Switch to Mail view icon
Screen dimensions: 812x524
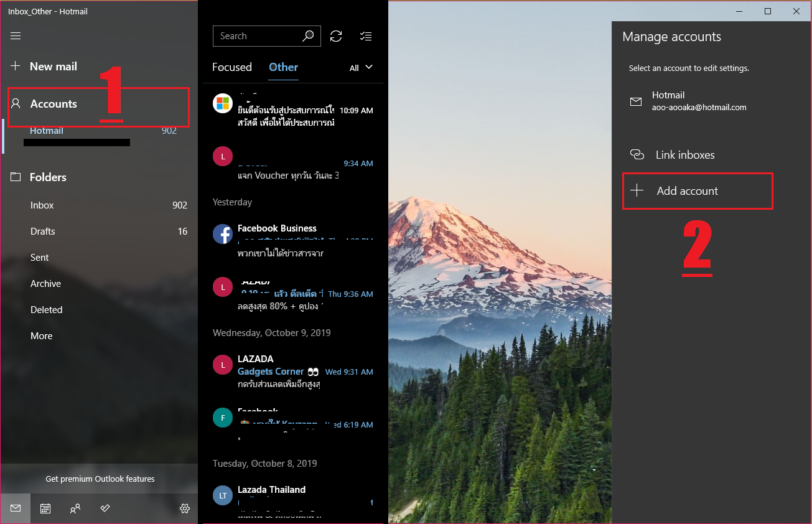point(16,508)
